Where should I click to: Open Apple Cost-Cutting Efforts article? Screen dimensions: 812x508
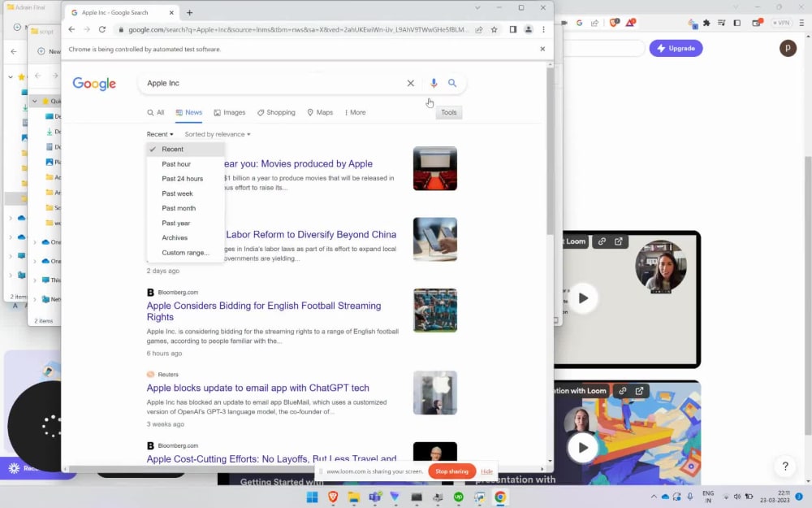[271, 458]
